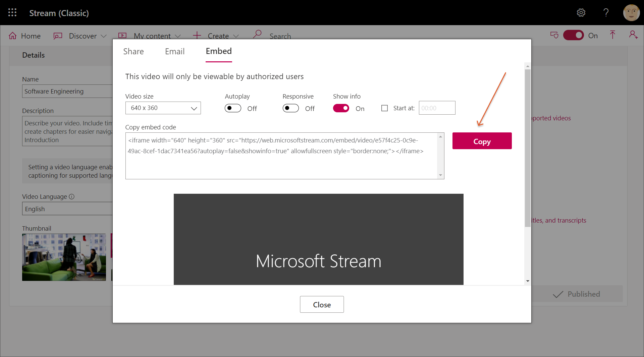
Task: Open the Video size dropdown
Action: (x=163, y=108)
